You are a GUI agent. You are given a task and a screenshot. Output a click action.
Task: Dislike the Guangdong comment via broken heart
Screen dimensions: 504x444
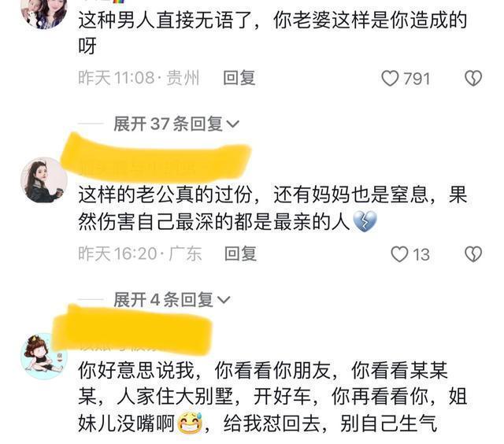tap(473, 254)
